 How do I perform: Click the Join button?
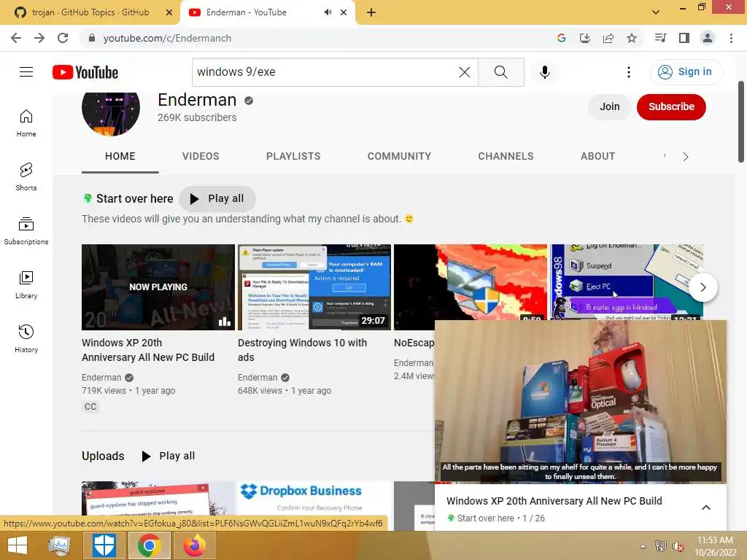tap(609, 106)
